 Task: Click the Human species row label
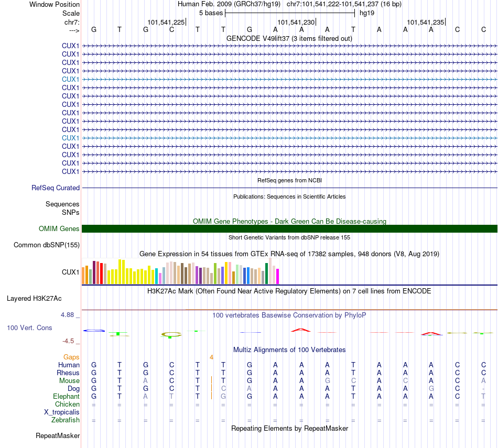point(69,365)
